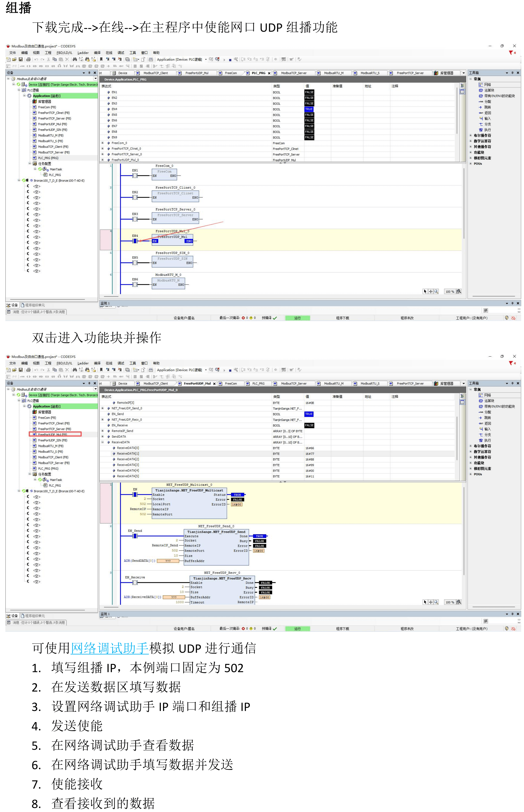Click TRUE value cell of EN4 row

point(309,109)
